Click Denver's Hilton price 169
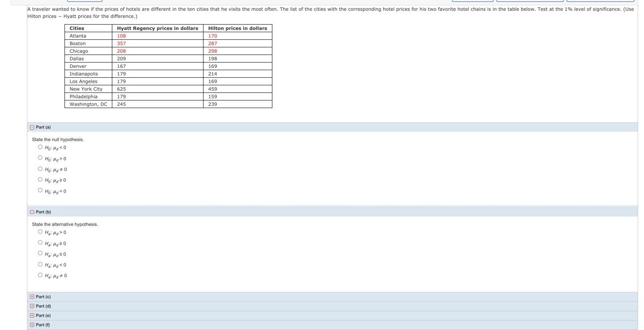This screenshot has height=330, width=644. pyautogui.click(x=238, y=66)
